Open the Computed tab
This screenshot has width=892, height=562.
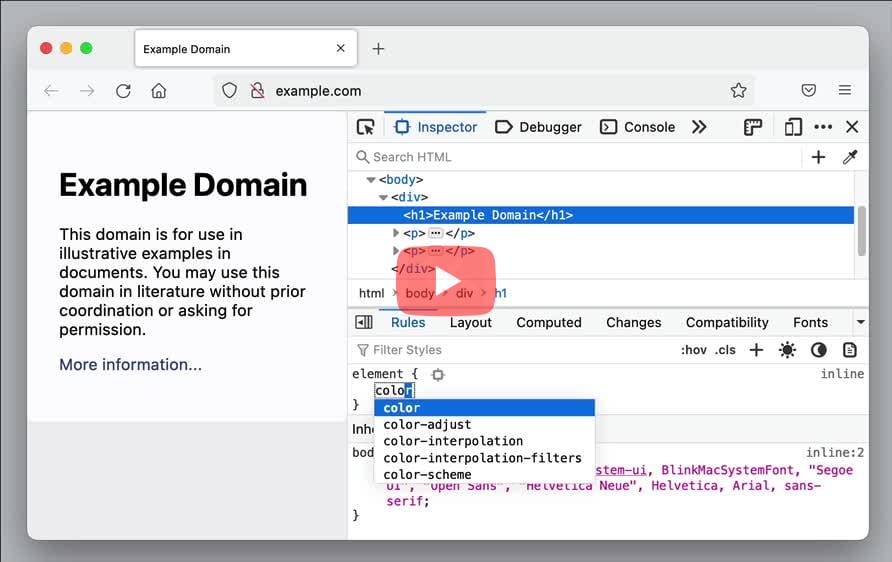click(548, 323)
